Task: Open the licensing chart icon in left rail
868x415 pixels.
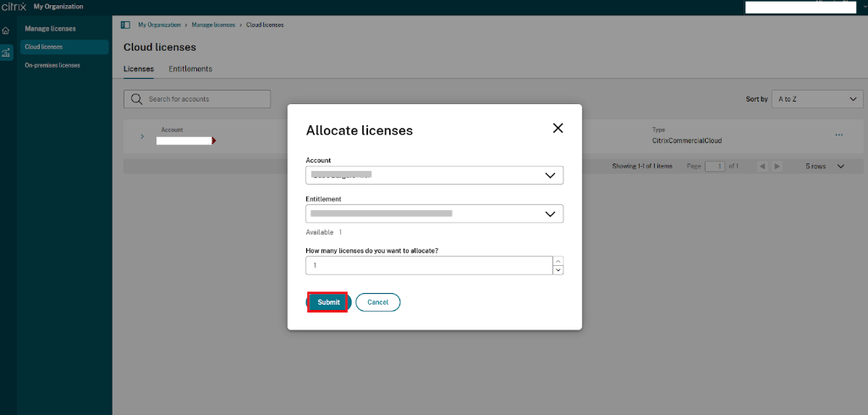Action: (7, 53)
